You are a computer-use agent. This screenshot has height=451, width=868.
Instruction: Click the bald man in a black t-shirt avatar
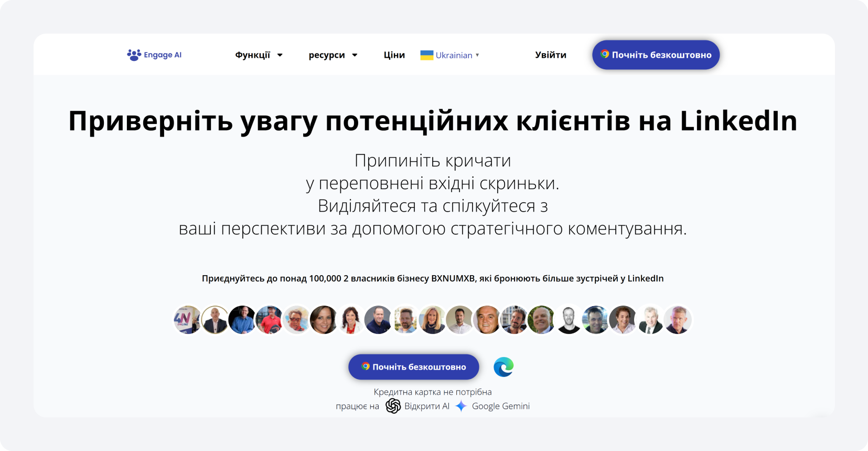pyautogui.click(x=569, y=320)
